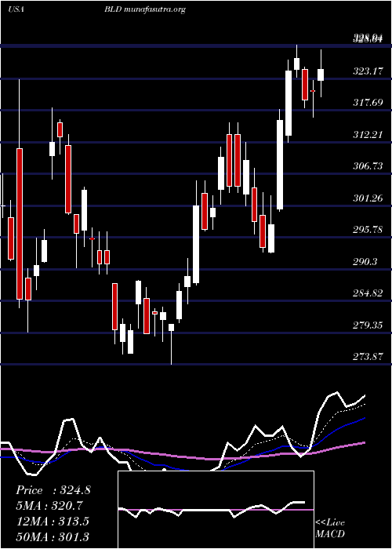Select the 284.82 price axis label
This screenshot has height=549, width=392.
[x=368, y=293]
